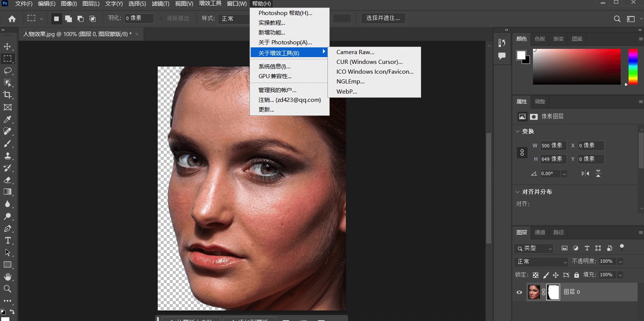Flip layer horizontally in Properties panel

click(585, 173)
